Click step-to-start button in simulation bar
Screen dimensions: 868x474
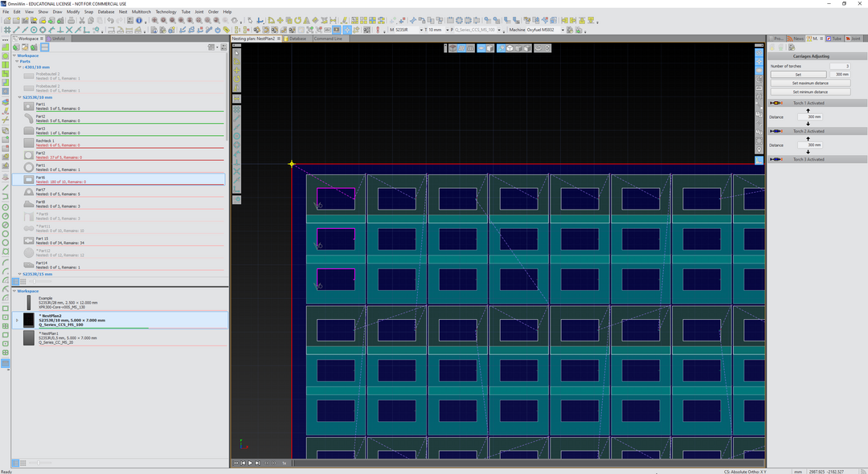pos(243,463)
